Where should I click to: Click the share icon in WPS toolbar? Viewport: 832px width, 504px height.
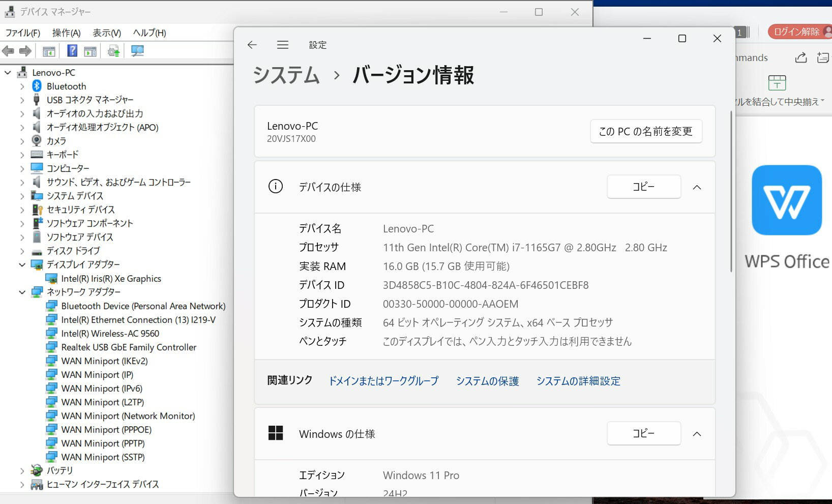click(x=800, y=58)
